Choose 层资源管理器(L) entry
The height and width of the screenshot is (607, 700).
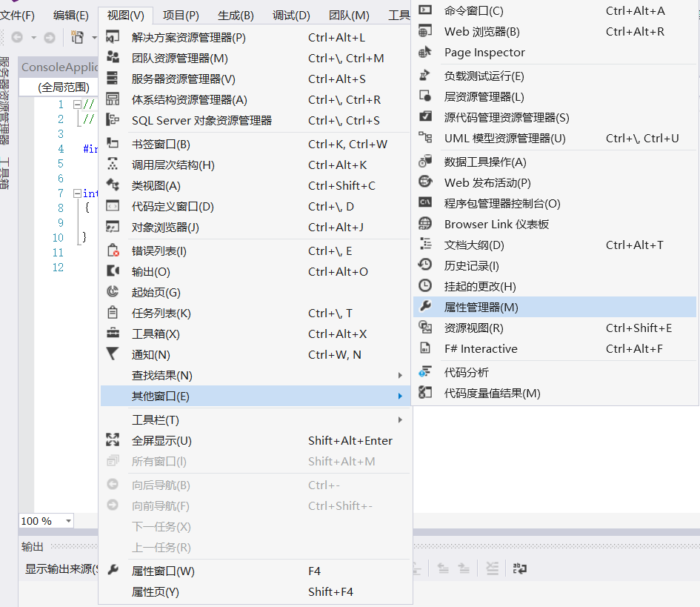click(555, 96)
